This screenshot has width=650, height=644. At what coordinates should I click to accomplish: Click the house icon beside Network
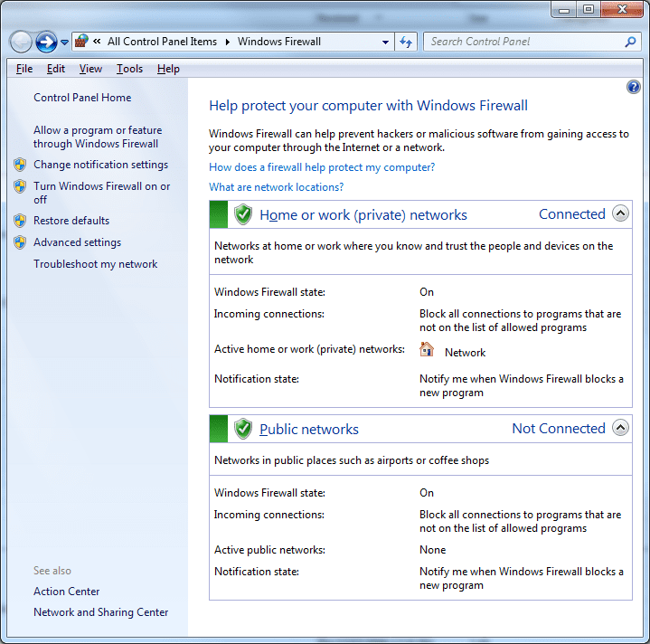pyautogui.click(x=427, y=349)
